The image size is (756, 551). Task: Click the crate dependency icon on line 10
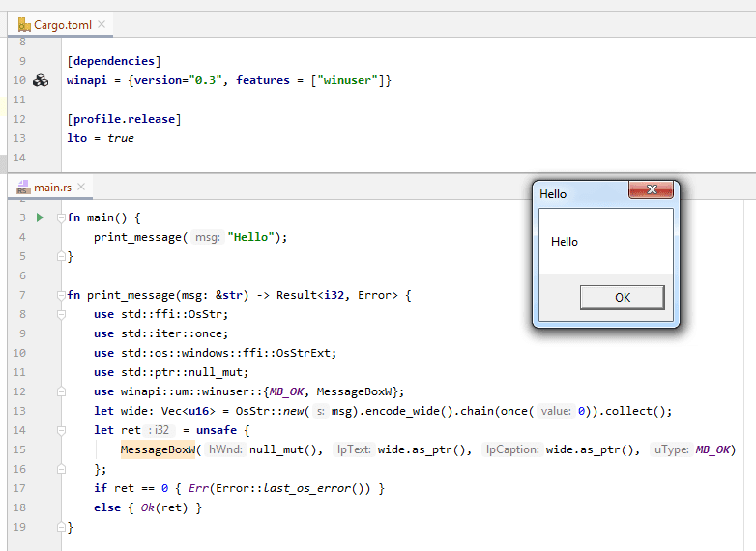pos(41,80)
